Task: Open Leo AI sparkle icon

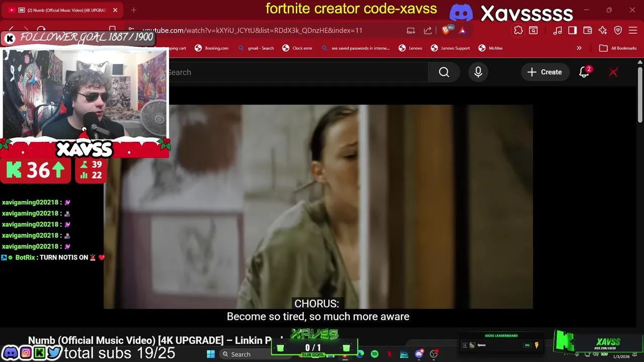Action: click(603, 30)
